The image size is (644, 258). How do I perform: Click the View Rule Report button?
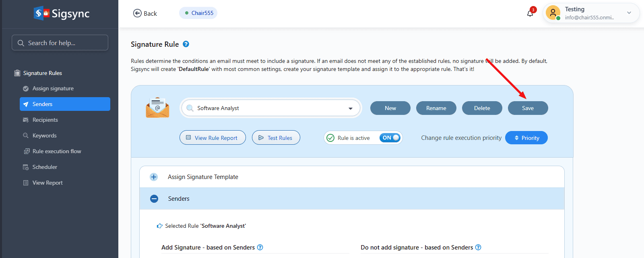213,138
